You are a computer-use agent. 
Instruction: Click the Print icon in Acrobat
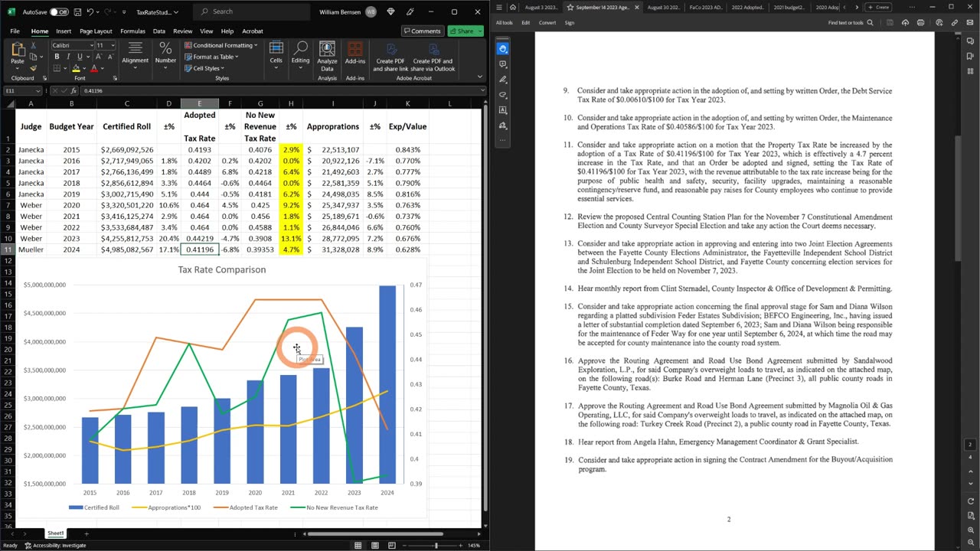(920, 23)
